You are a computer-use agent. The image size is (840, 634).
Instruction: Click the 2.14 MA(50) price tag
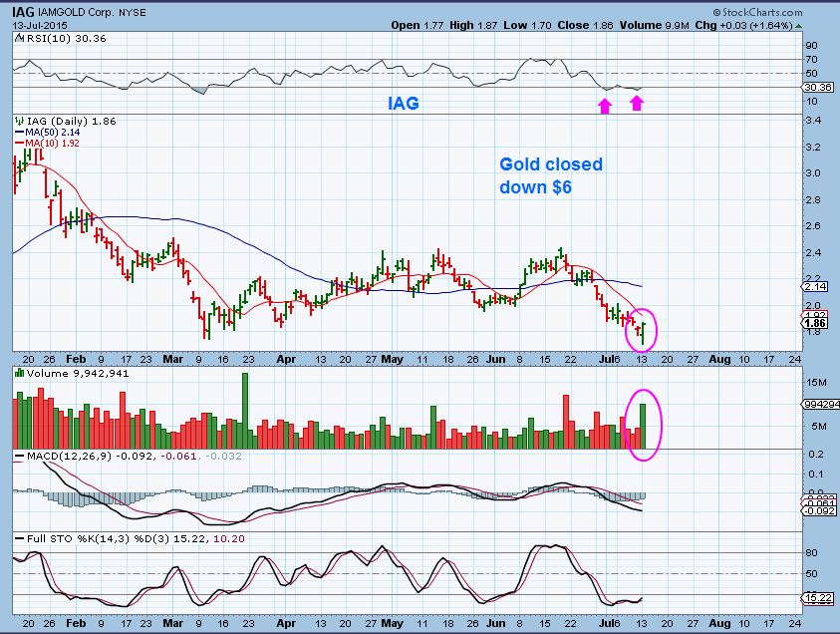[x=816, y=287]
